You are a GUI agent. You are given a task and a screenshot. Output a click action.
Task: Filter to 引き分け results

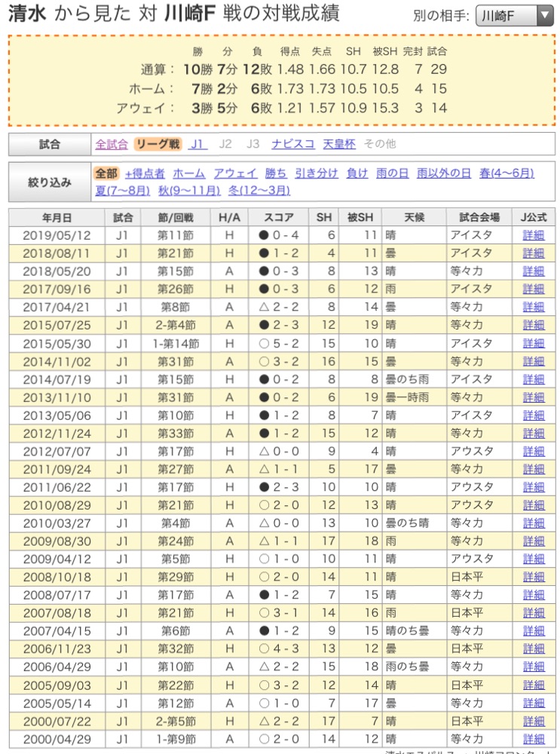click(317, 173)
